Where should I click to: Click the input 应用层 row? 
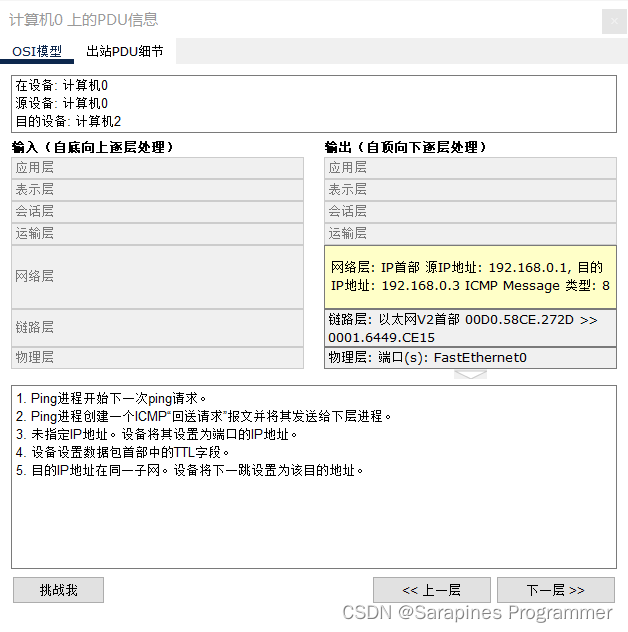point(158,168)
